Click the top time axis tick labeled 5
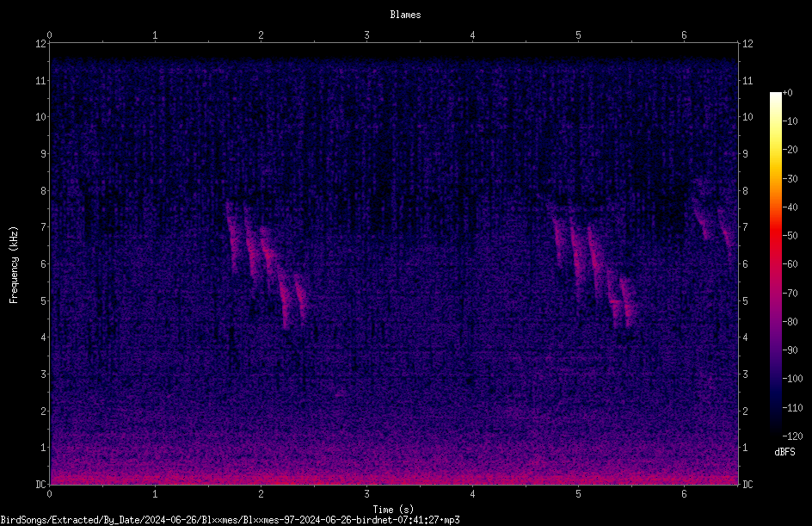Screen dimensions: 812x526 [x=578, y=35]
